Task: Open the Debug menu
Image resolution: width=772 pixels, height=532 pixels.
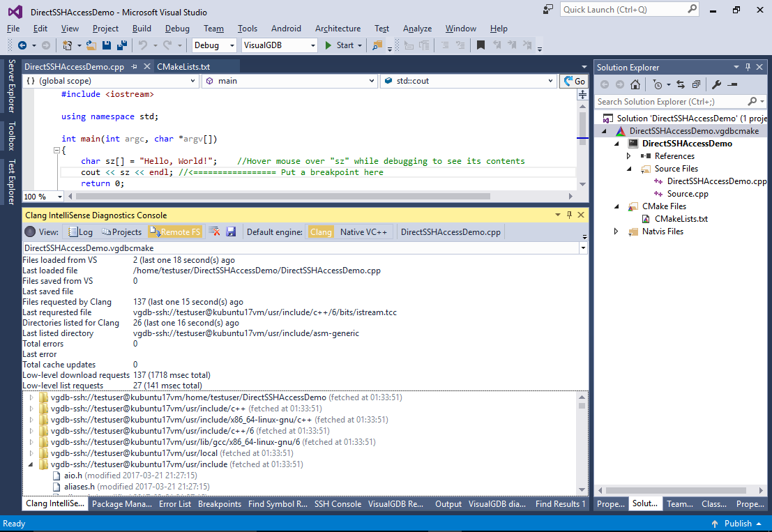Action: pyautogui.click(x=177, y=29)
